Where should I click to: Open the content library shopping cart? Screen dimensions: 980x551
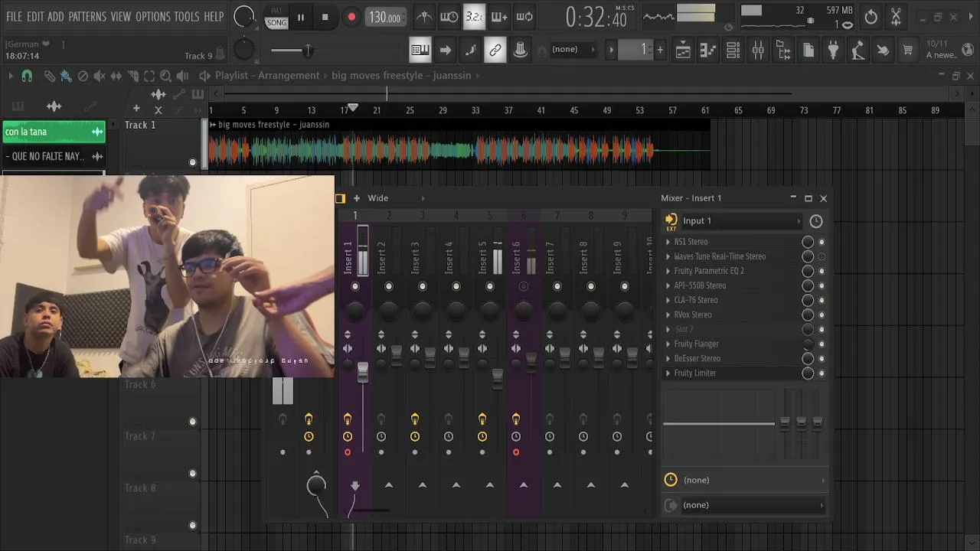tap(908, 51)
